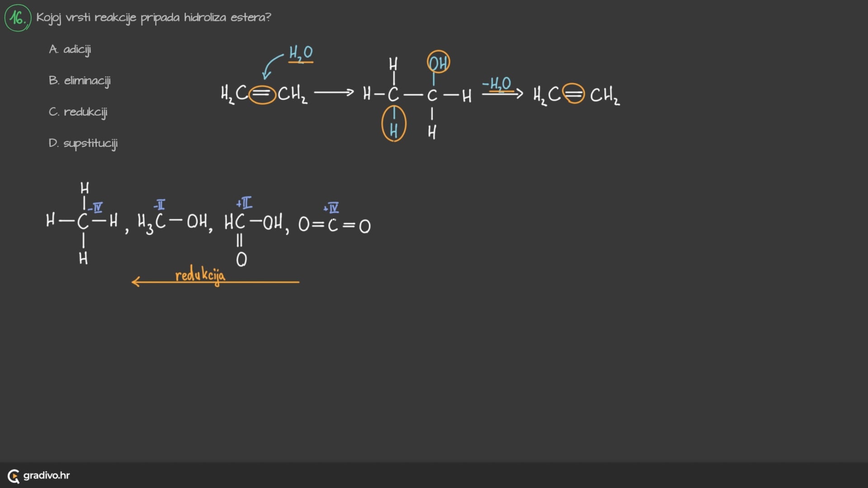868x488 pixels.
Task: Click the gradivo.hr logo icon
Action: 14,476
